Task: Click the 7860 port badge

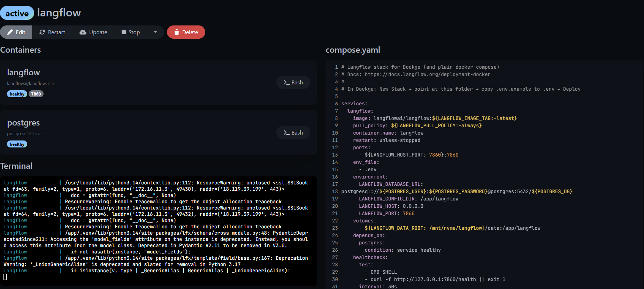Action: [x=36, y=94]
